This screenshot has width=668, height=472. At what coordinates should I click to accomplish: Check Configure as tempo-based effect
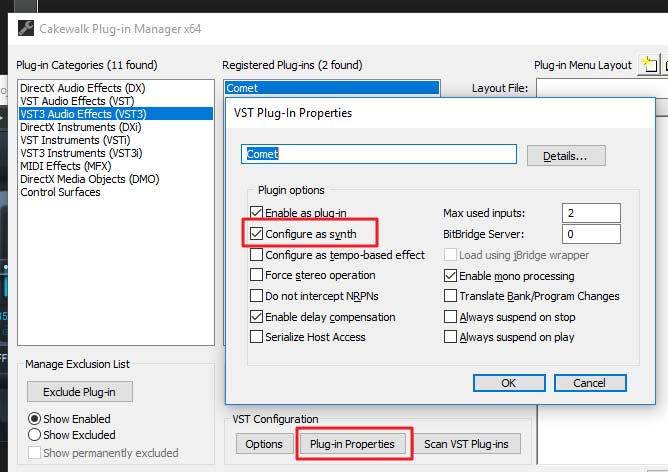coord(257,255)
